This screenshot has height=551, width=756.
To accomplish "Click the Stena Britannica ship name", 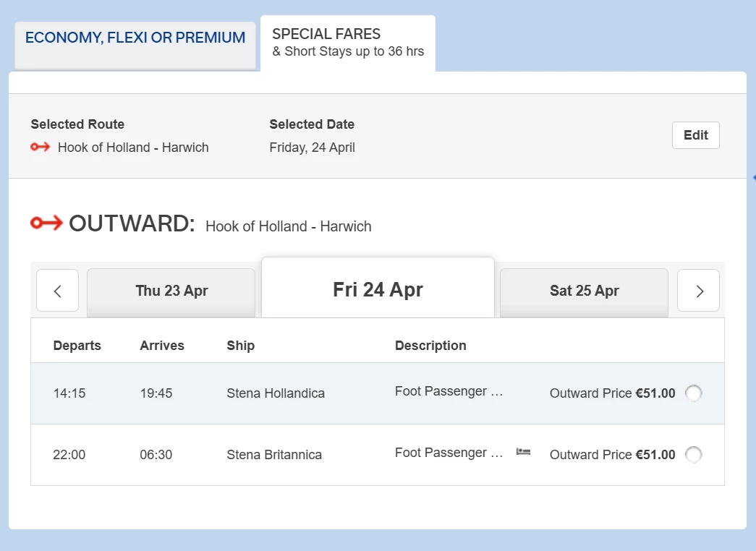I will point(274,455).
